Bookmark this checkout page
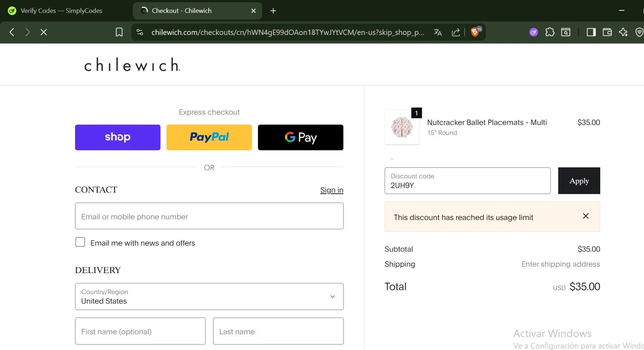 point(119,32)
